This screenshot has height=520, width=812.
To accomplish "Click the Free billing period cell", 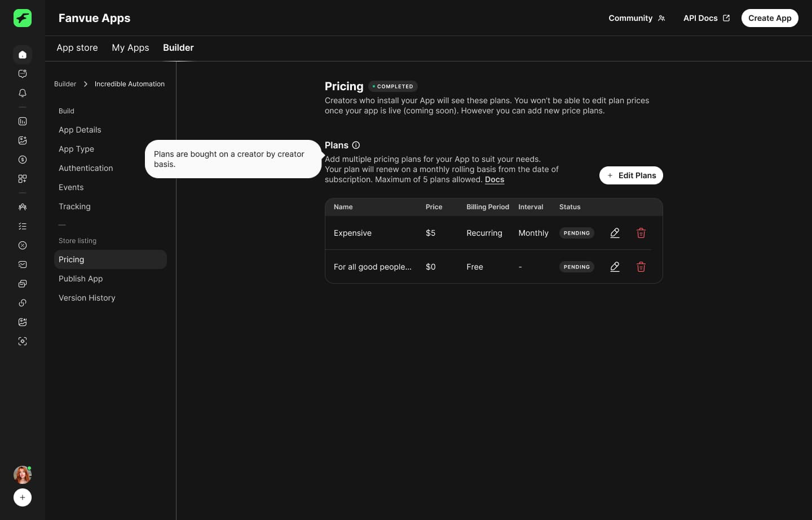I will [x=475, y=267].
